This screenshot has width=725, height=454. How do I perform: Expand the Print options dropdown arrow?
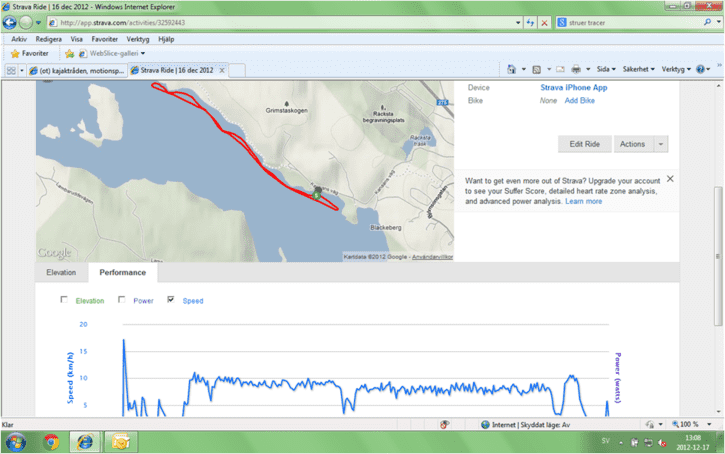pyautogui.click(x=588, y=69)
